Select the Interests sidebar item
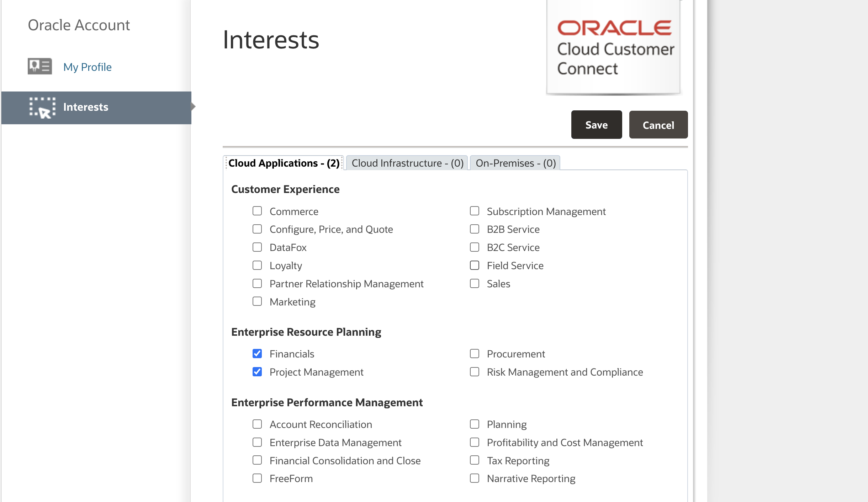The image size is (868, 502). coord(96,108)
